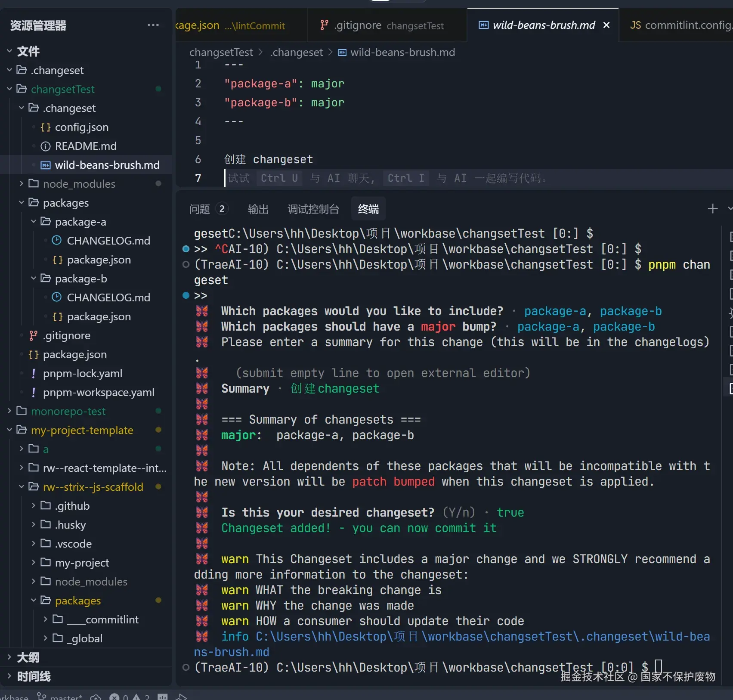The width and height of the screenshot is (733, 700).
Task: Open the .gitignore file in explorer tree
Action: 66,335
